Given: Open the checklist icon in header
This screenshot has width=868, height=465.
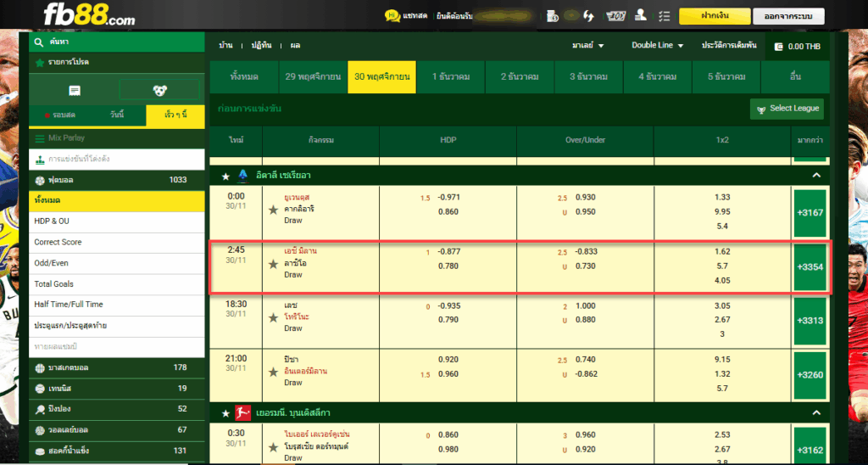Looking at the screenshot, I should tap(665, 16).
